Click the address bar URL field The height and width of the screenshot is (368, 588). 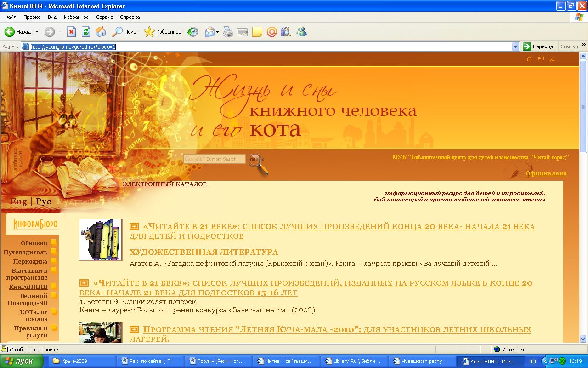(x=271, y=46)
